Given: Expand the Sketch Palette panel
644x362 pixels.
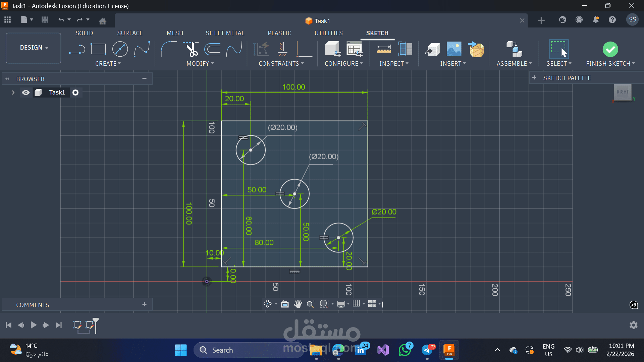Looking at the screenshot, I should pos(534,78).
